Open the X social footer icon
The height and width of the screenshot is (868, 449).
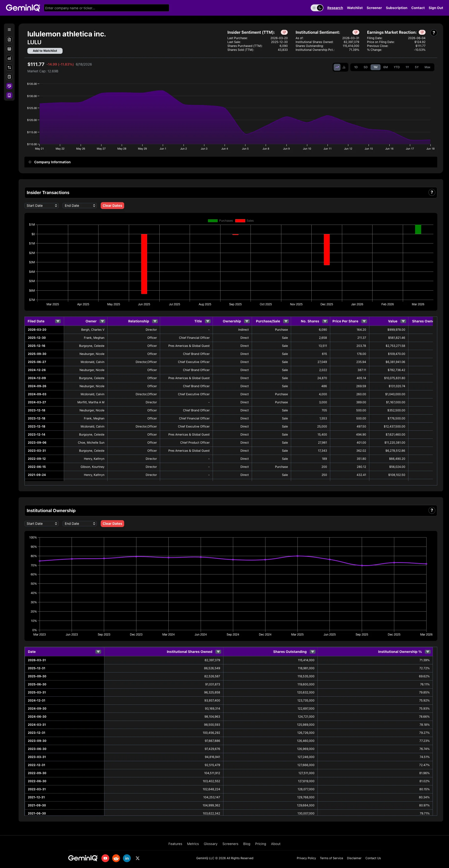pyautogui.click(x=137, y=858)
